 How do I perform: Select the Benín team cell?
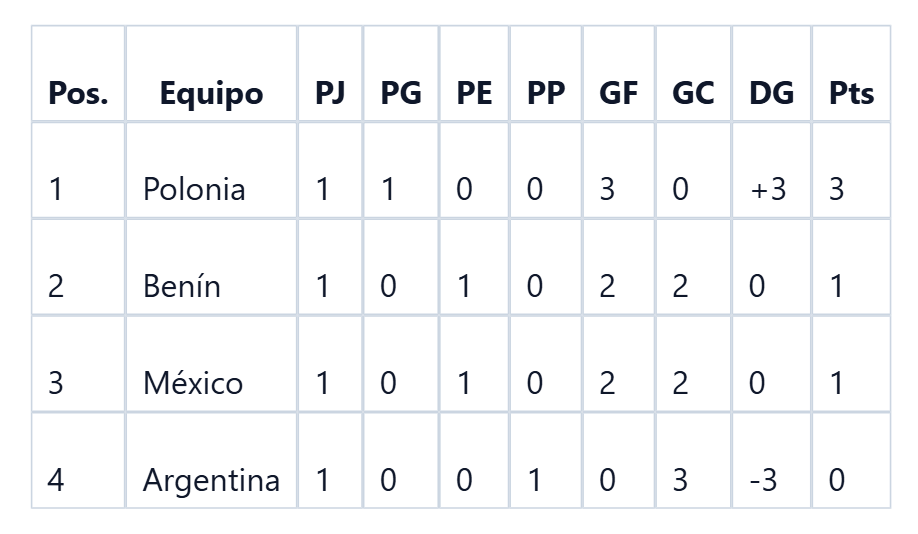[211, 268]
